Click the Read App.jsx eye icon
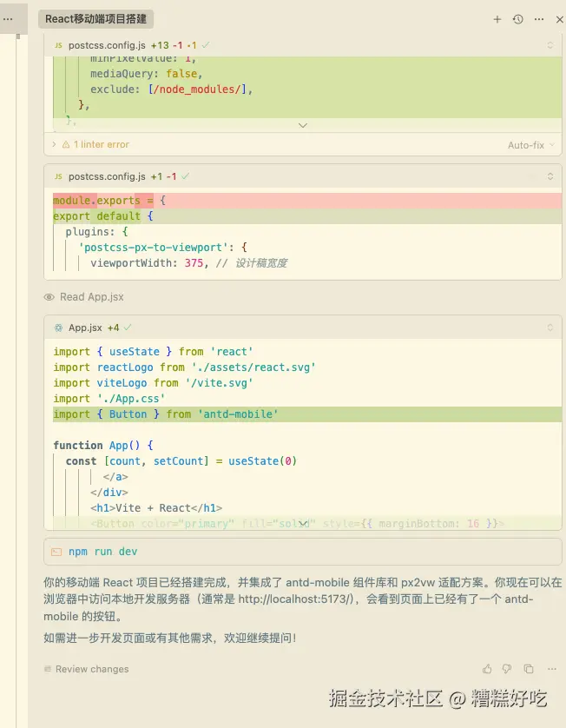Screen dimensions: 566x728 [x=49, y=297]
